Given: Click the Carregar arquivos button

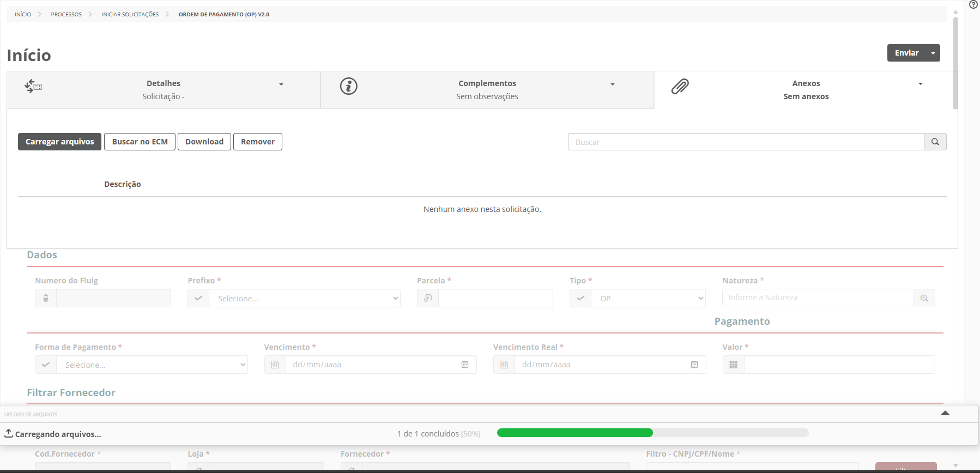Looking at the screenshot, I should click(59, 142).
